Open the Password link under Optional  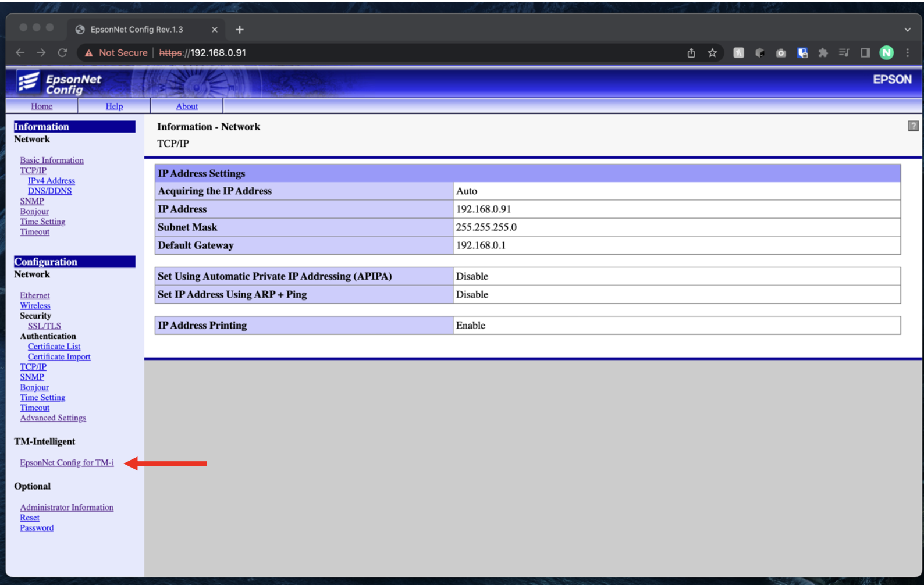pyautogui.click(x=37, y=527)
